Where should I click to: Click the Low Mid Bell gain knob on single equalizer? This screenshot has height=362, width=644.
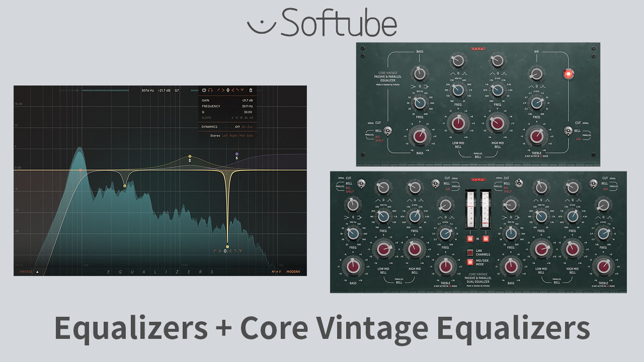458,123
